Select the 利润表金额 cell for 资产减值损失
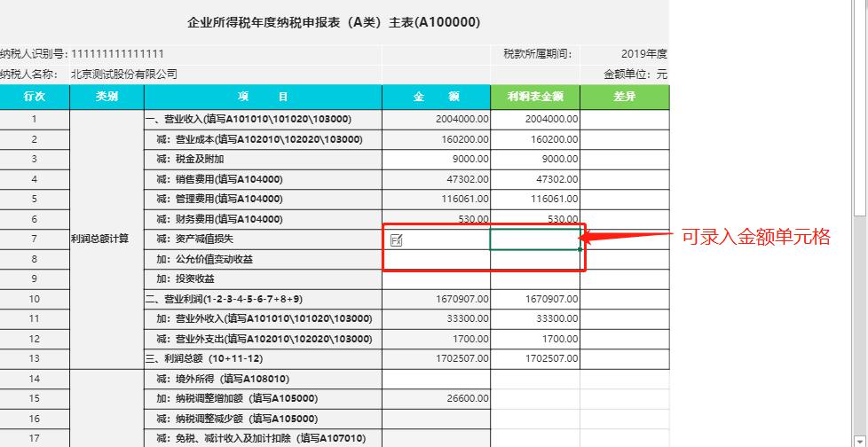868x447 pixels. point(535,239)
